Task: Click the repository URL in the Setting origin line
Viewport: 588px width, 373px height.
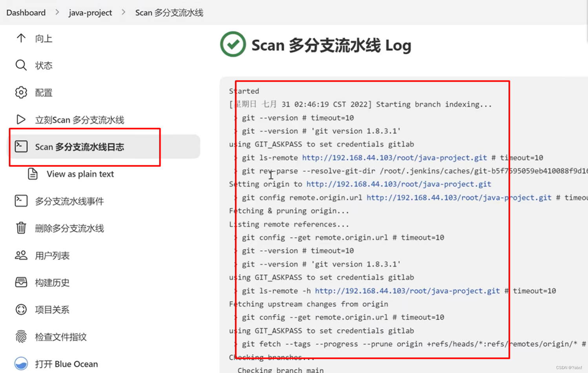Action: (x=399, y=184)
